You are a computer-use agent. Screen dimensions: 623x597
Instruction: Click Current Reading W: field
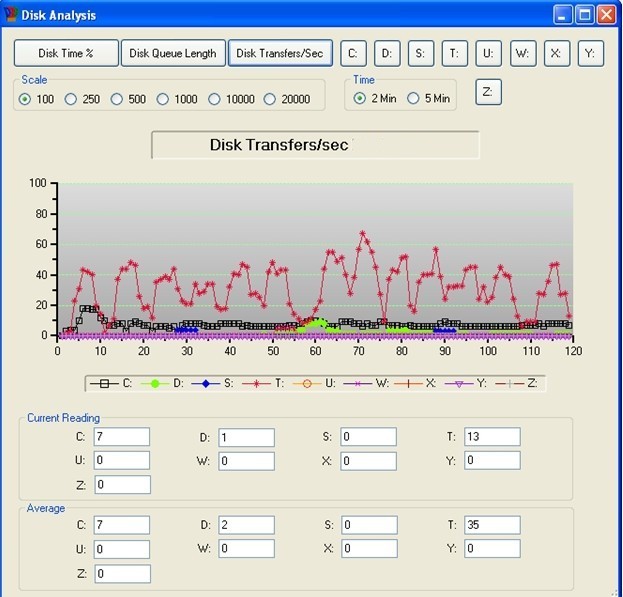click(x=246, y=461)
